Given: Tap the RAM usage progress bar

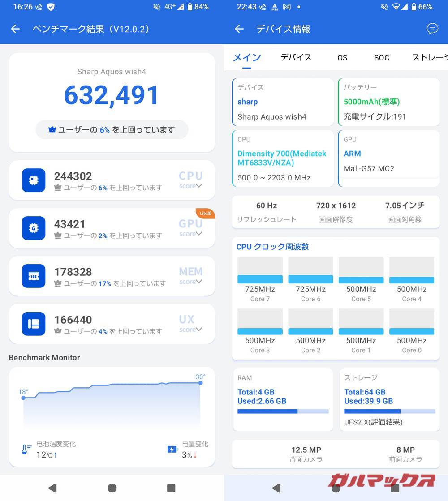Looking at the screenshot, I should point(283,411).
